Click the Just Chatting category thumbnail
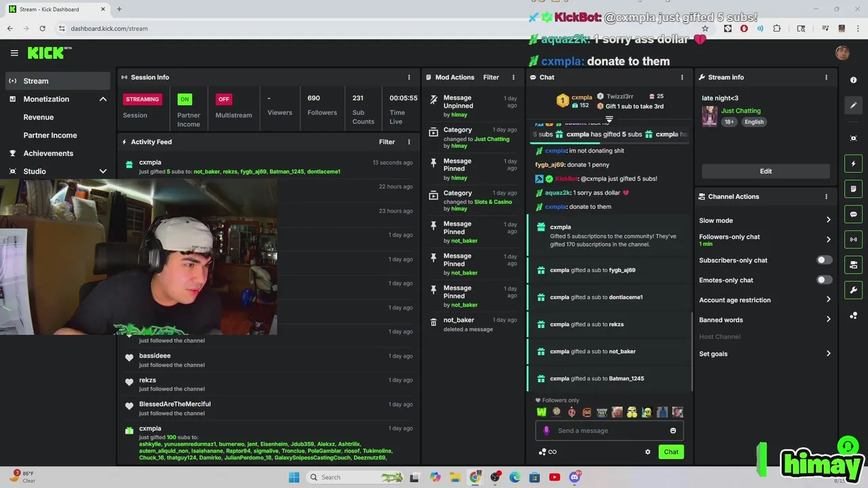This screenshot has height=488, width=868. tap(709, 117)
